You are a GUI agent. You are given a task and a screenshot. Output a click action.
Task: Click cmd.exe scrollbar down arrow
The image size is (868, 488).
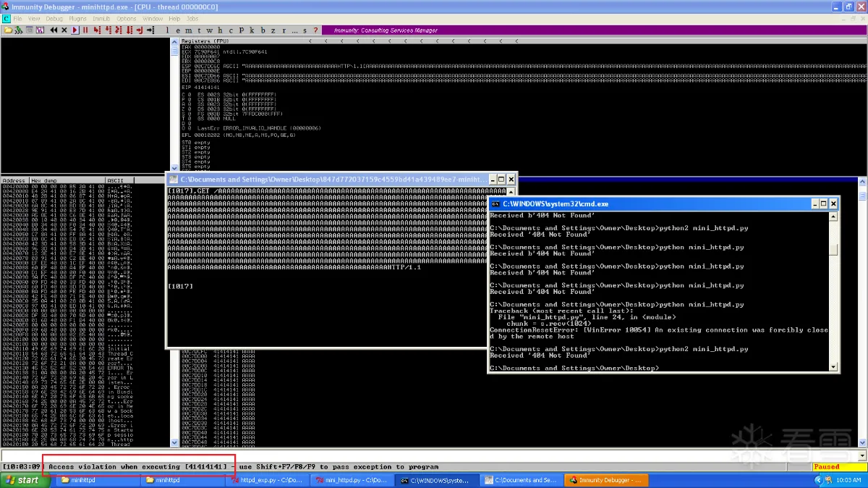coord(833,367)
